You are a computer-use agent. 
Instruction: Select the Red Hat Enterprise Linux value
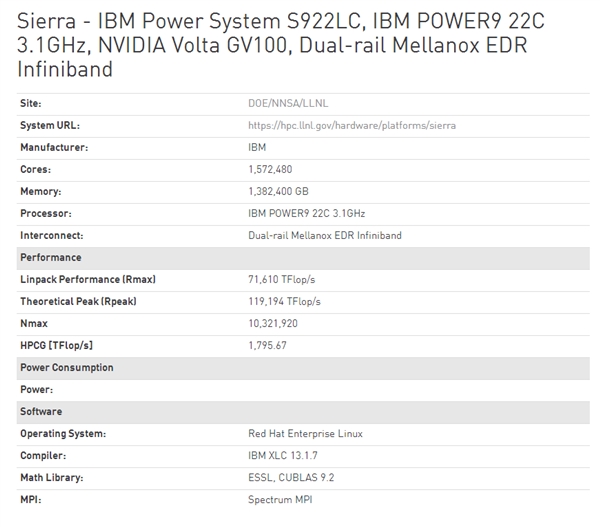coord(305,433)
